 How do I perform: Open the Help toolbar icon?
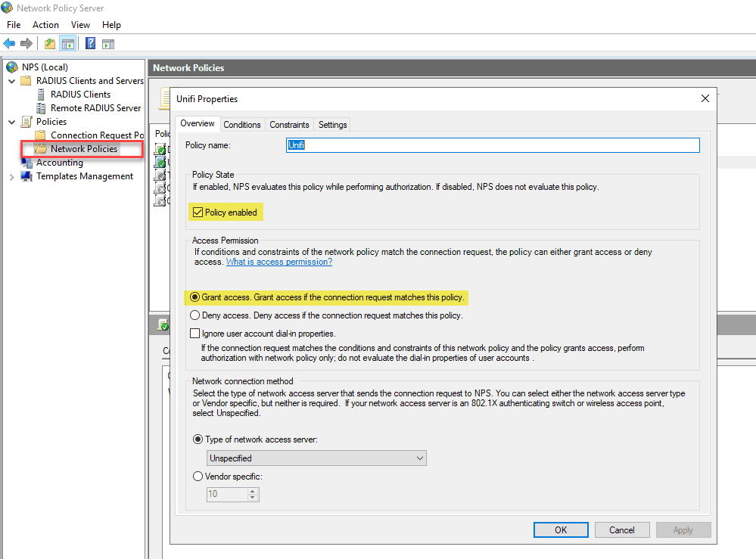(90, 43)
